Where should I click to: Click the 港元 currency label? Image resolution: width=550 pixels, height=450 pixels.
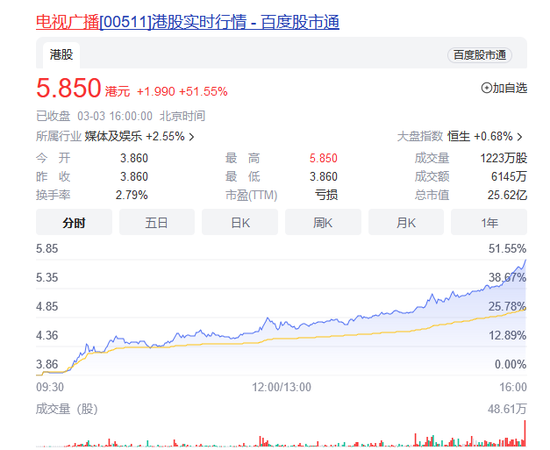pyautogui.click(x=118, y=92)
